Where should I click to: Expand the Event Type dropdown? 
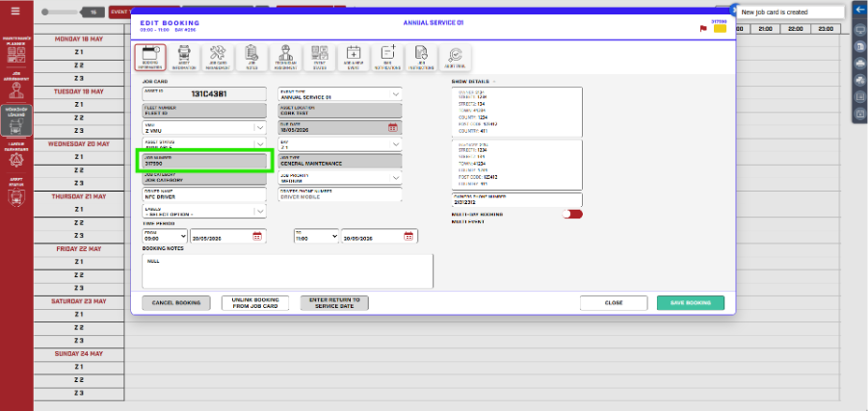click(395, 94)
